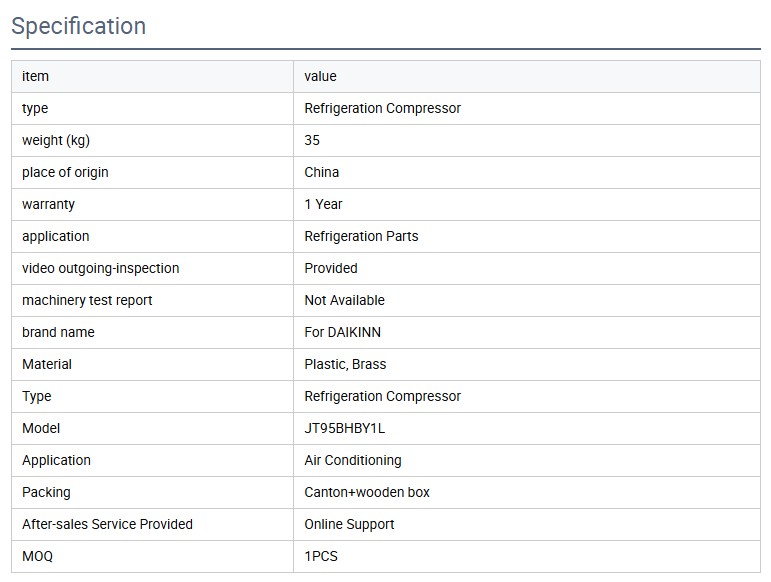Click the Specification heading
This screenshot has height=582, width=771.
[x=79, y=26]
